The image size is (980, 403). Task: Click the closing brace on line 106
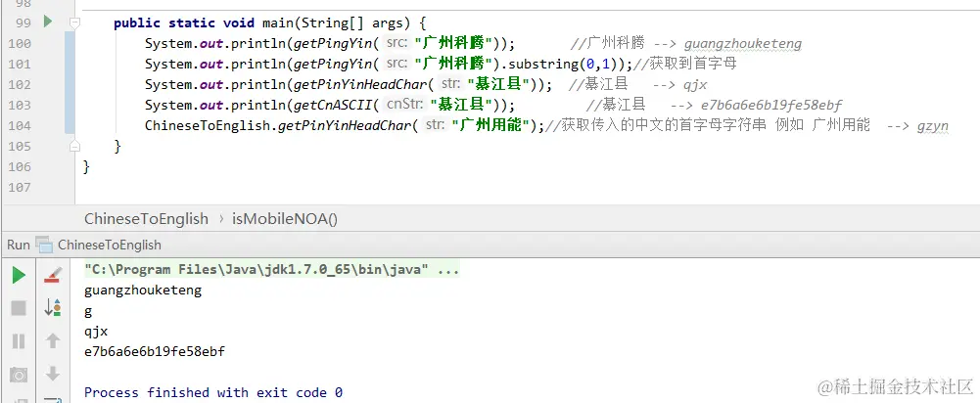point(86,167)
